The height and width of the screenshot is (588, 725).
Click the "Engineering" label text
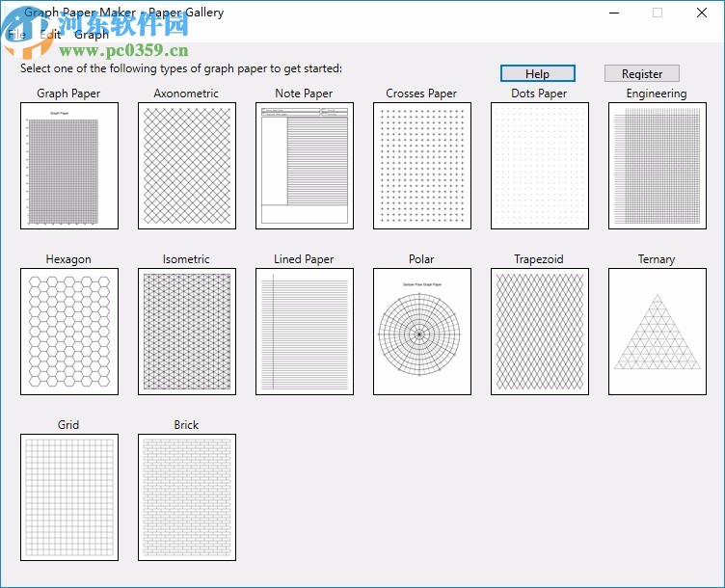pos(657,94)
